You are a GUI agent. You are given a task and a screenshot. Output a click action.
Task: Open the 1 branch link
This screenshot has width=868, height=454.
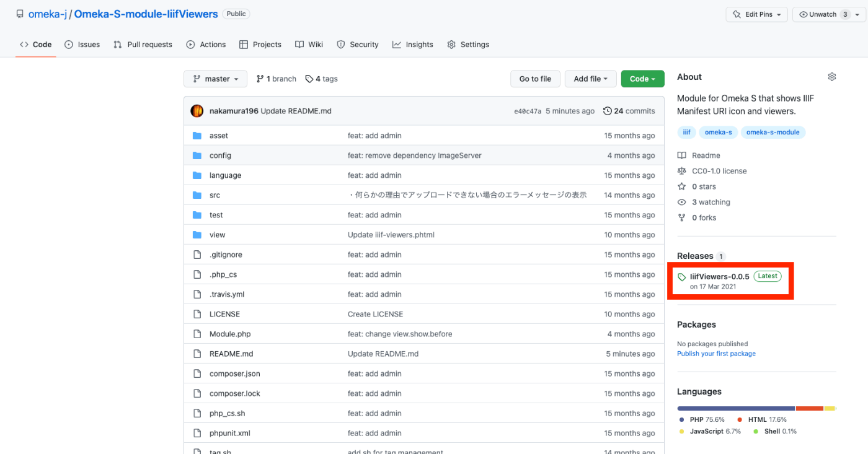pos(276,79)
